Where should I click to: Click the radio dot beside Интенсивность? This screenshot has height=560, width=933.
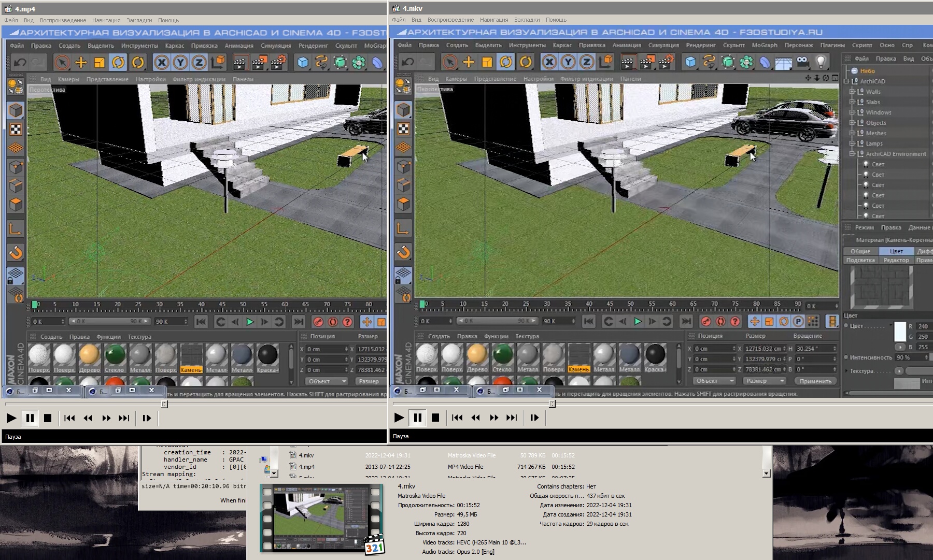coord(846,357)
